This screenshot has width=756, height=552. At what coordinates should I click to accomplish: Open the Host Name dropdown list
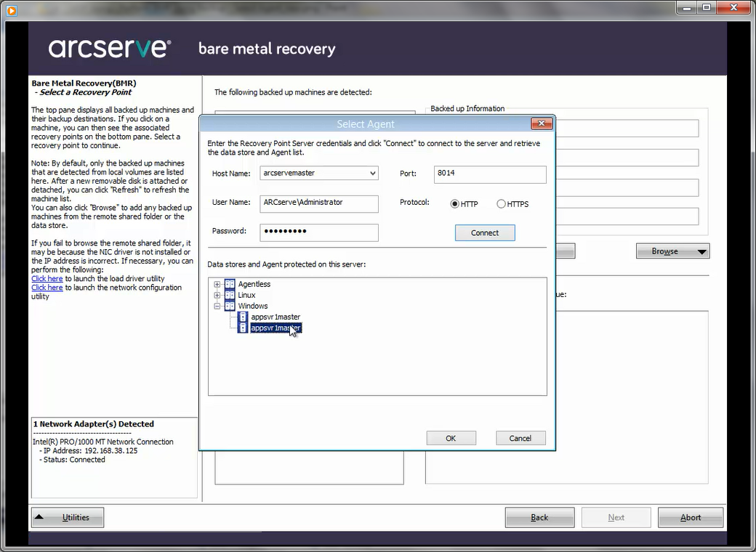[373, 174]
